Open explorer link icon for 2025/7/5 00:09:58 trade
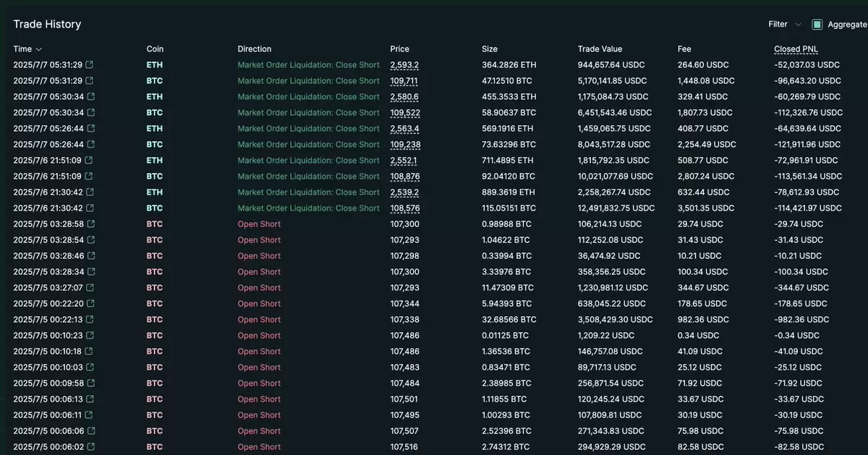This screenshot has height=455, width=868. click(x=91, y=383)
